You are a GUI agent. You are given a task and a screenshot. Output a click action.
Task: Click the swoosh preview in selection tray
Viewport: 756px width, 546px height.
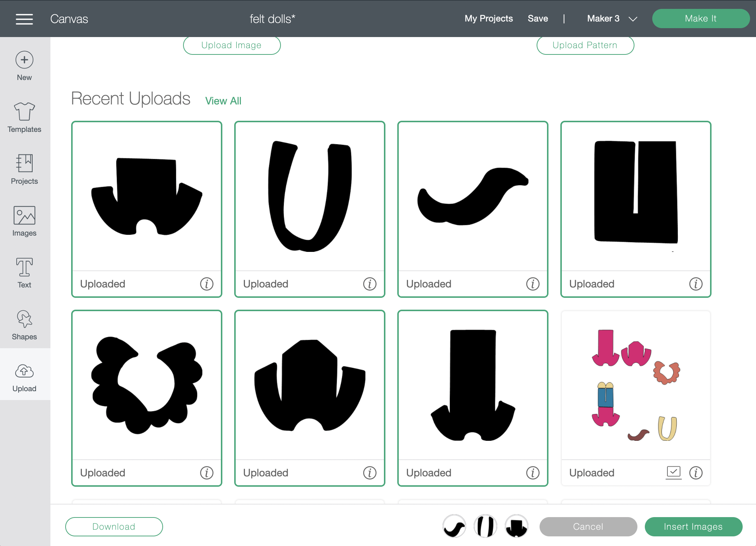pyautogui.click(x=454, y=526)
